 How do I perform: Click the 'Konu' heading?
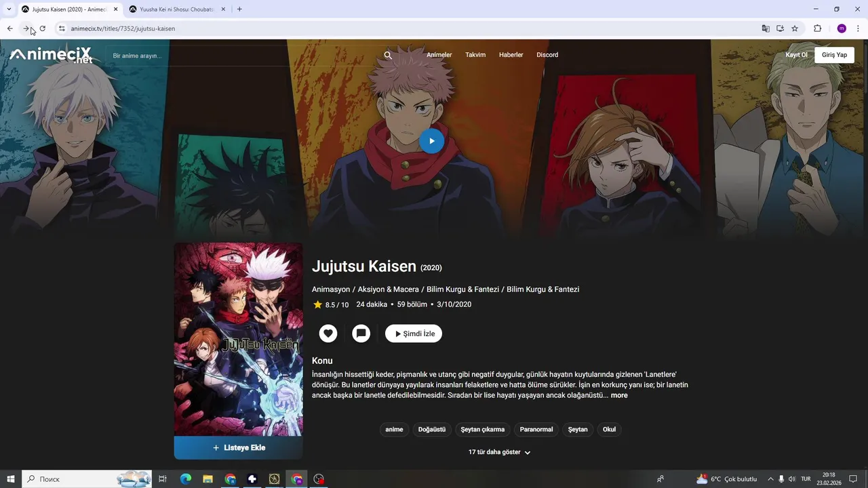click(322, 361)
